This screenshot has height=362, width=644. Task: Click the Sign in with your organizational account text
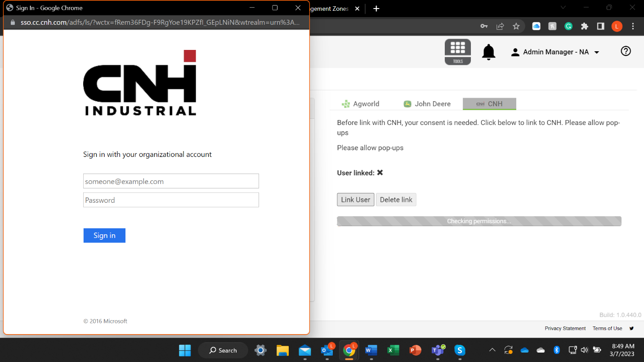click(x=148, y=154)
